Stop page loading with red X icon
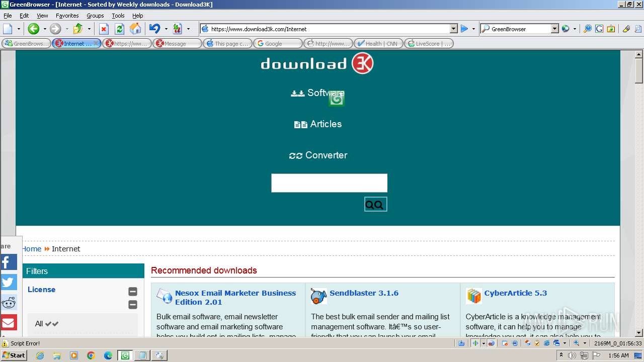Viewport: 644px width, 362px height. [104, 29]
